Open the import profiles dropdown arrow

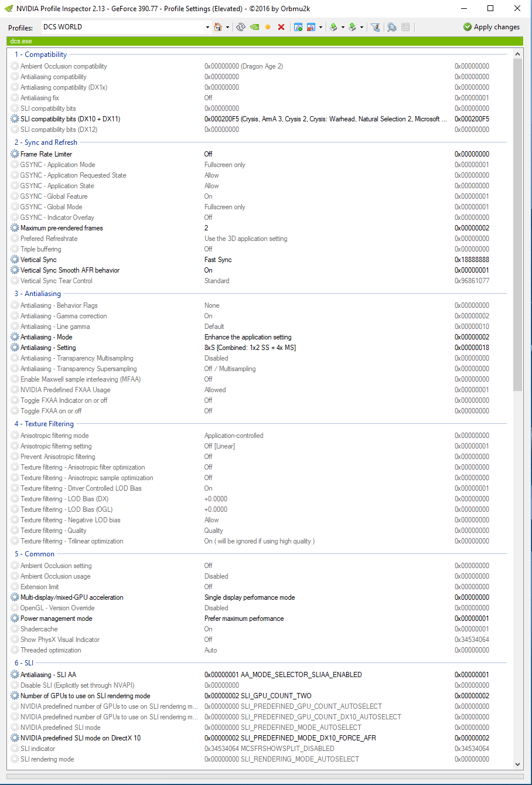[x=362, y=27]
